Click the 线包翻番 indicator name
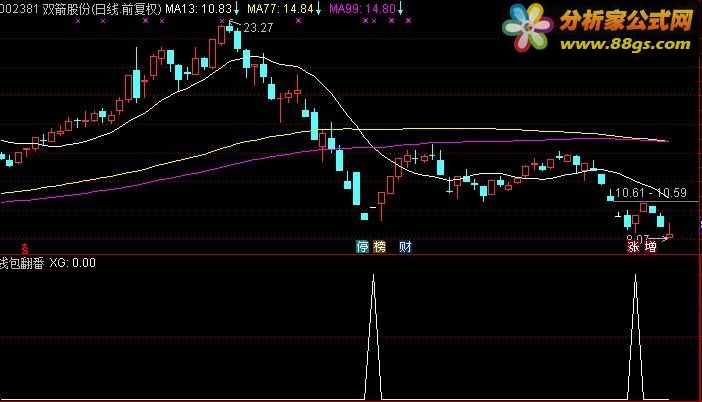This screenshot has width=702, height=402. (x=22, y=263)
